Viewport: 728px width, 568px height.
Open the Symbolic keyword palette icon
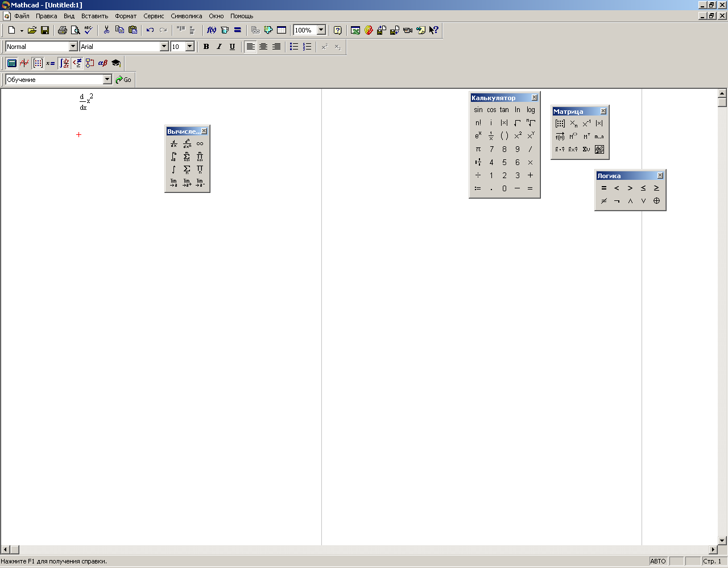tap(116, 63)
